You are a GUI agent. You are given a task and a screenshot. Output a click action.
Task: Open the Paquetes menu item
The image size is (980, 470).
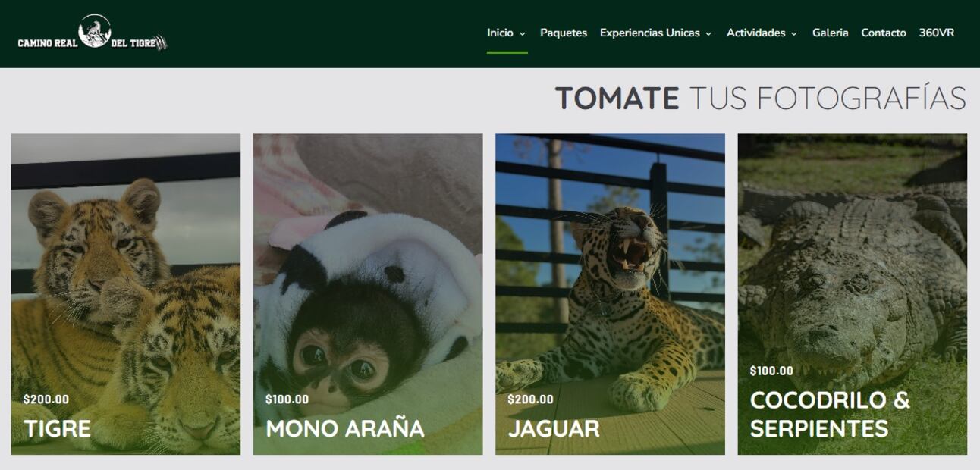pos(564,33)
